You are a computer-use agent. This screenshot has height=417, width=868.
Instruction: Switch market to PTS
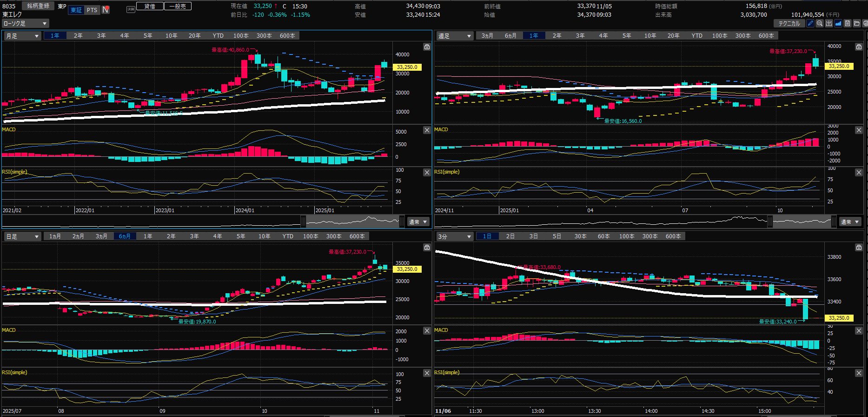click(92, 10)
